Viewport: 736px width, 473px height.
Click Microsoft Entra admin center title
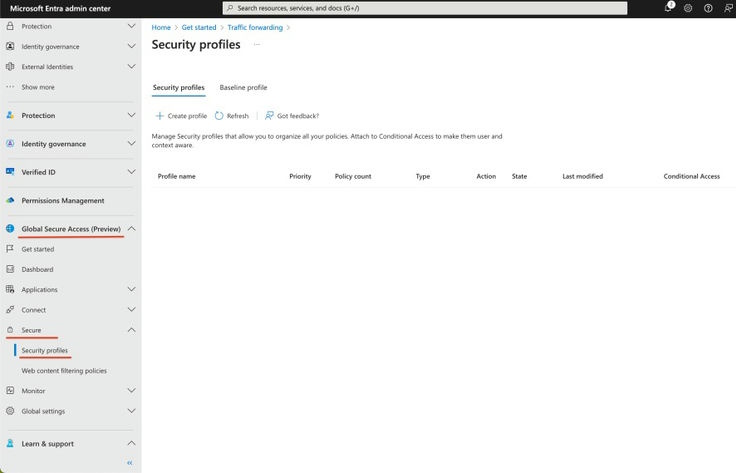click(60, 8)
